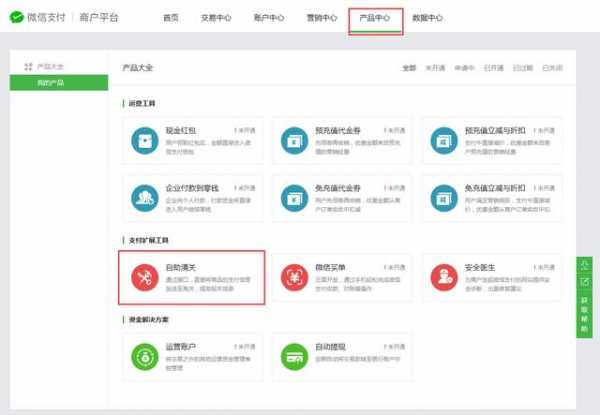Filter products by 未开通 status

pos(435,68)
